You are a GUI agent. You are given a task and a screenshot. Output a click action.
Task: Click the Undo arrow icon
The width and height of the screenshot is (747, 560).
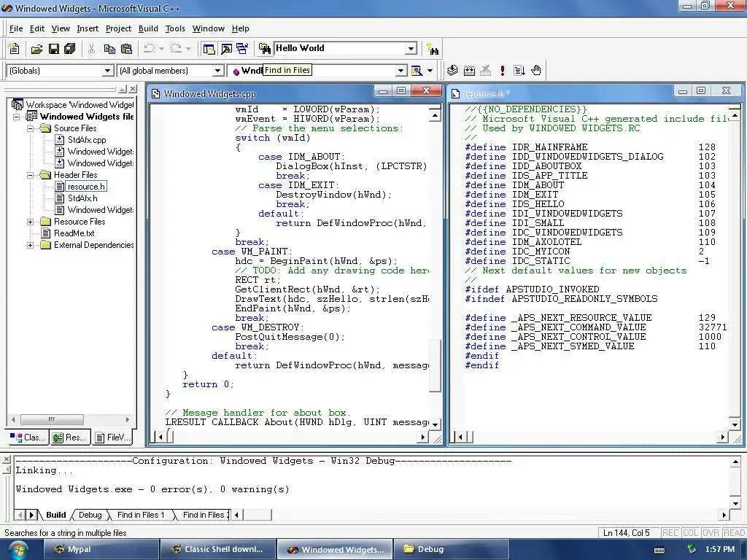point(150,49)
